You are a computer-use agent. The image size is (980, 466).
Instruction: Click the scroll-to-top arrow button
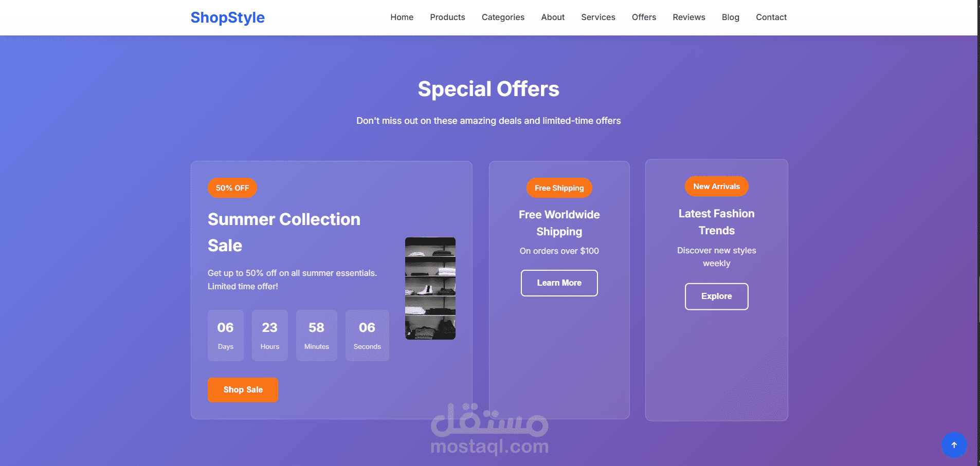[x=954, y=445]
